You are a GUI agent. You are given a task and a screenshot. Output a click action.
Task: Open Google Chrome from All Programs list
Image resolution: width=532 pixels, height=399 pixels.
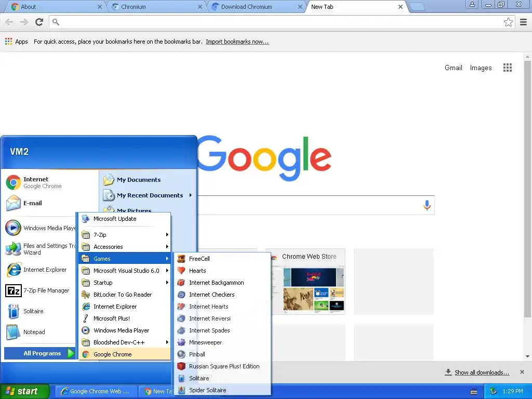(125, 354)
